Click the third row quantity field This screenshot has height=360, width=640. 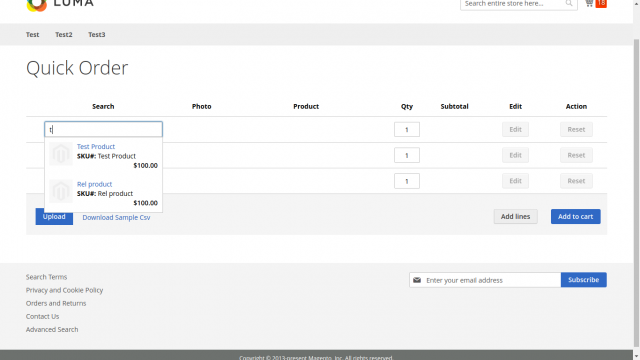(x=407, y=181)
